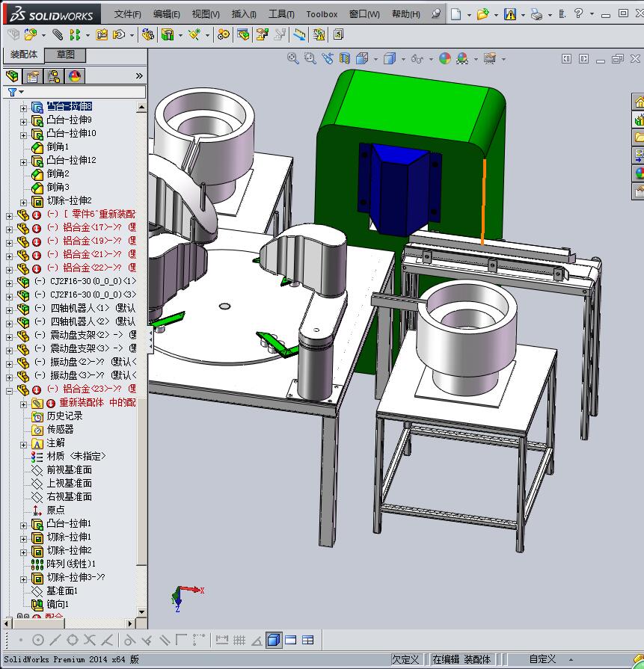Select 阵列(线性)1 feature
Screen dimensions: 644x669
[x=71, y=564]
